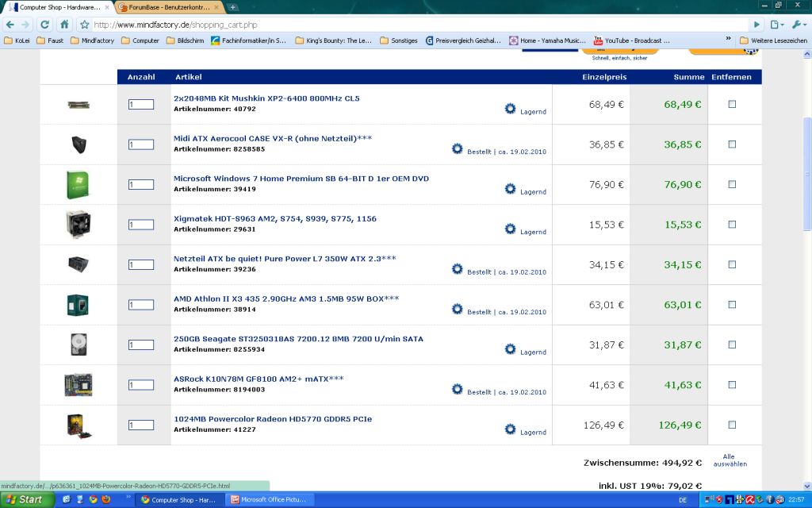Click 'Alle auswählen' to select all items
This screenshot has width=812, height=508.
tap(730, 460)
